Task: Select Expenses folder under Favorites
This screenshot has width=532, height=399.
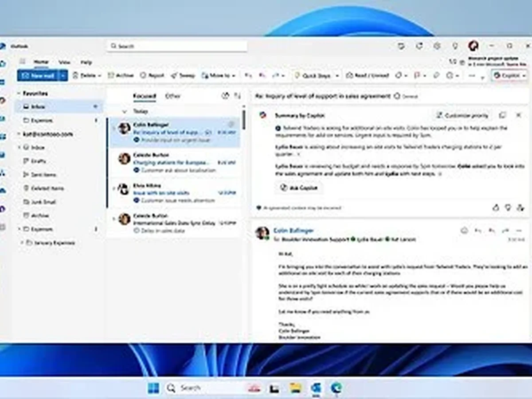Action: (59, 121)
